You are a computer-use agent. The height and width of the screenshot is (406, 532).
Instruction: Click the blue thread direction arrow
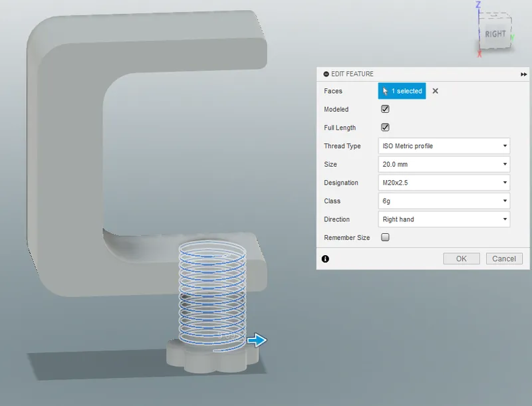[257, 340]
